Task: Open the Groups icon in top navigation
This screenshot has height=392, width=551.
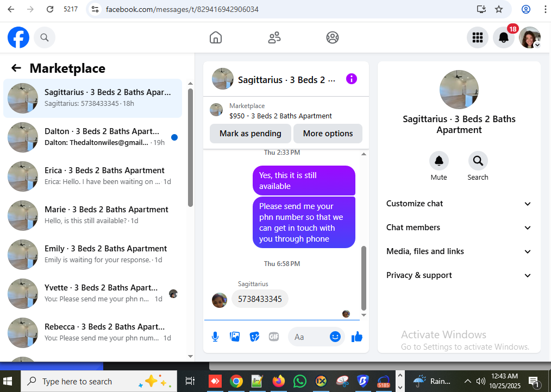Action: point(333,37)
